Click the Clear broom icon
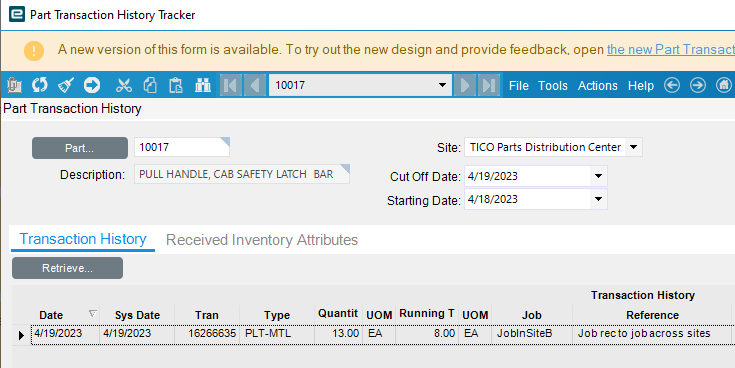 pos(66,85)
